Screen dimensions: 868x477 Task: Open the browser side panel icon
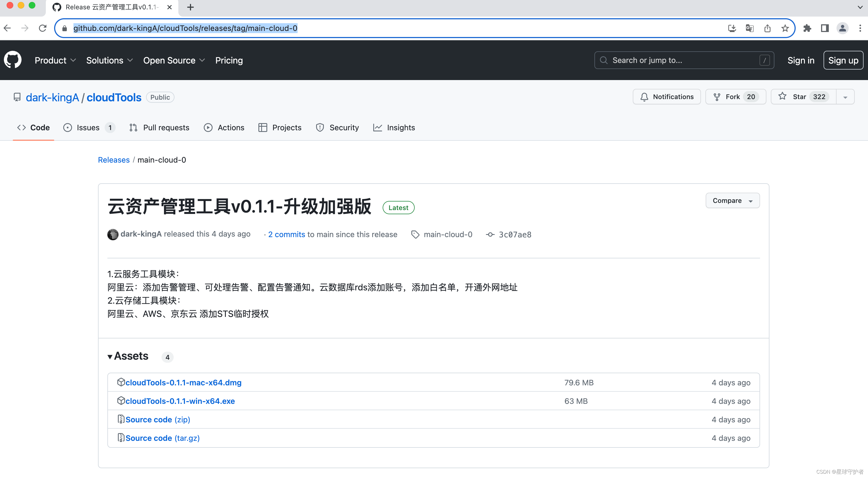point(825,28)
